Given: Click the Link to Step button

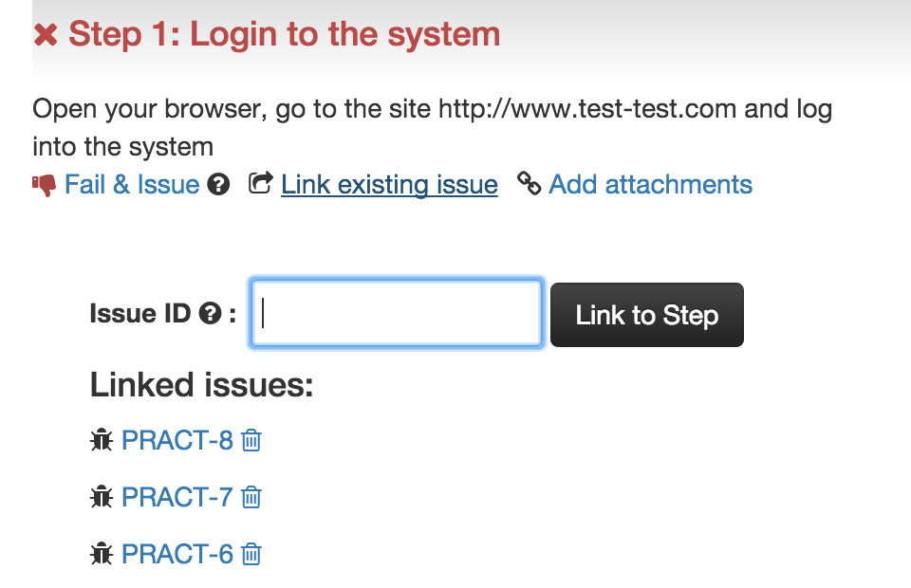Looking at the screenshot, I should point(646,315).
